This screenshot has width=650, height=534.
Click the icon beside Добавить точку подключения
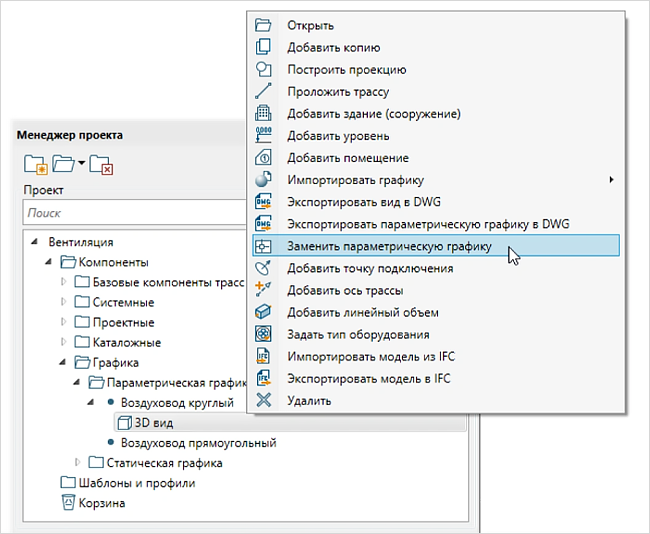[x=264, y=268]
